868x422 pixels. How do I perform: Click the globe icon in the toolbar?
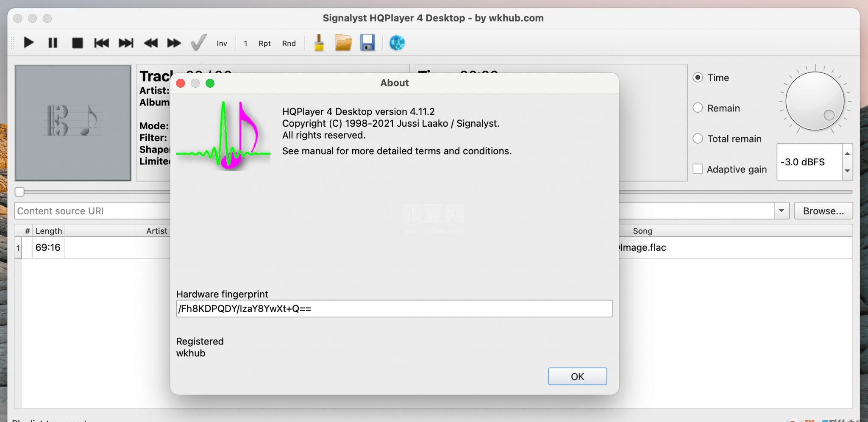pos(397,43)
